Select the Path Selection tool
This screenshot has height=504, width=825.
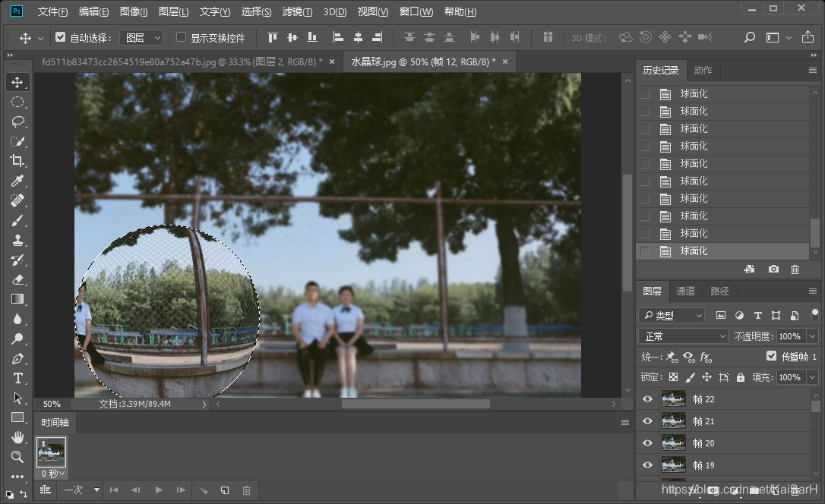click(17, 398)
